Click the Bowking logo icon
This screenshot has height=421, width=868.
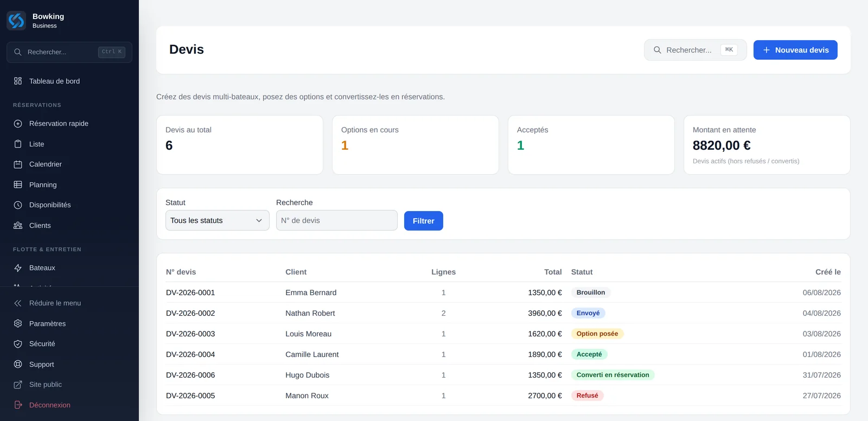click(16, 21)
